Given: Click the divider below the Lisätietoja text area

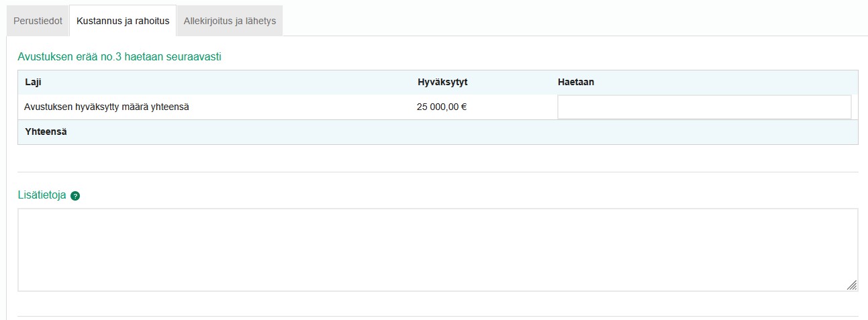Looking at the screenshot, I should tap(436, 316).
